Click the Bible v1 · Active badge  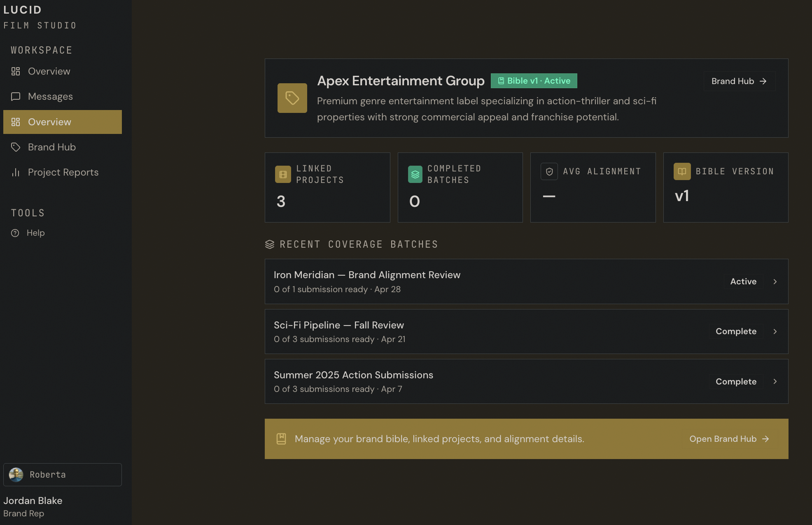pyautogui.click(x=534, y=81)
